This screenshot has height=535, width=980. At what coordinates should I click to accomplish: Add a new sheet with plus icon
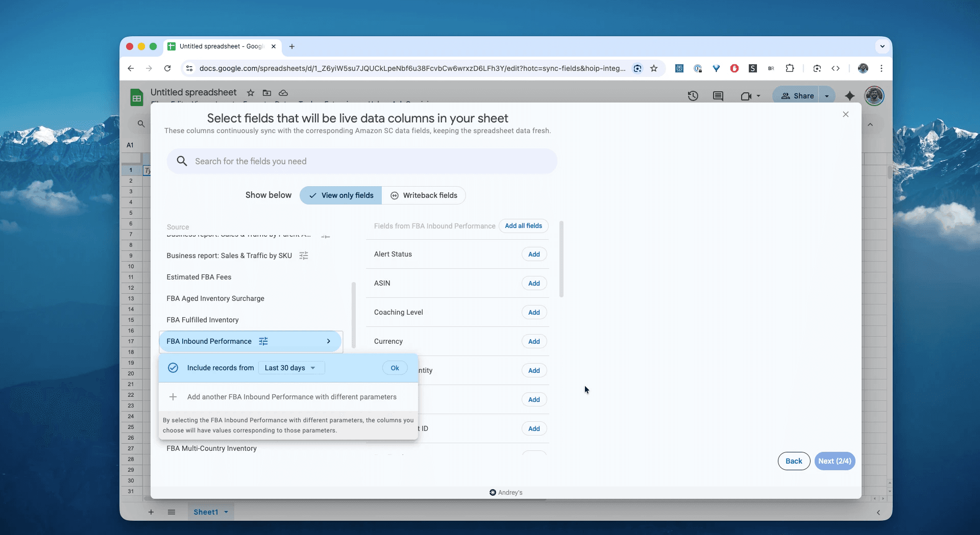(151, 512)
